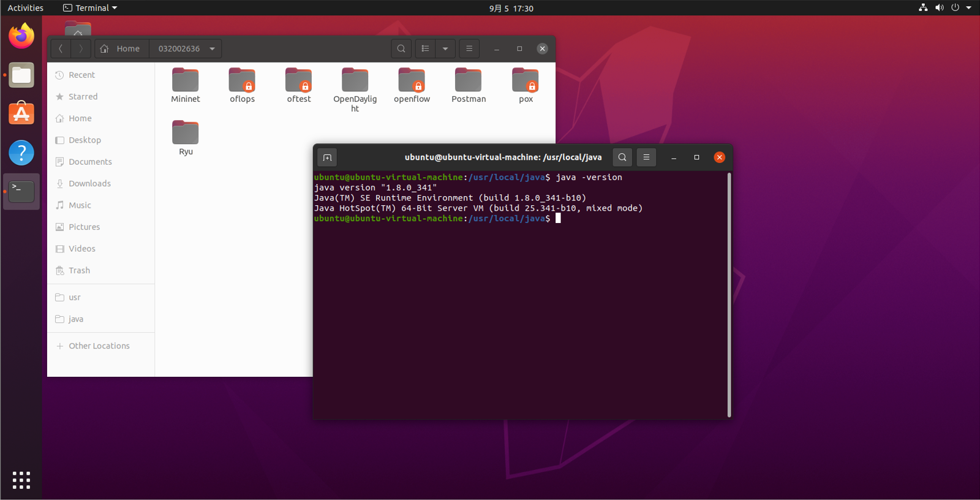Open the Activities overview

[26, 8]
